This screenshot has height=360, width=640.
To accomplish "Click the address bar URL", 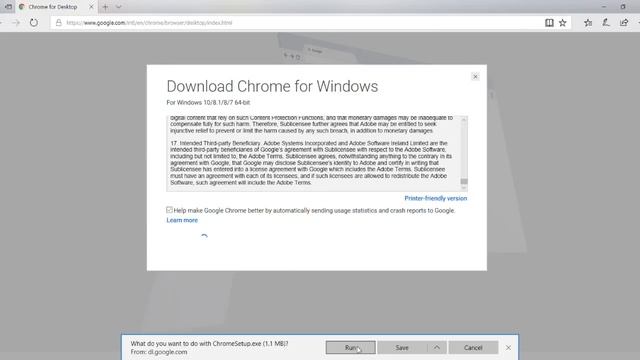I will (x=149, y=23).
